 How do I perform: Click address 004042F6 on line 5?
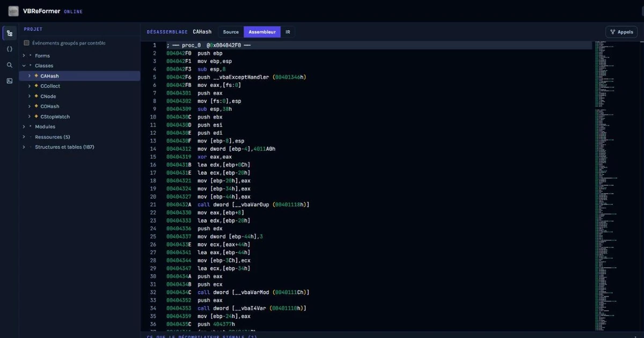179,77
